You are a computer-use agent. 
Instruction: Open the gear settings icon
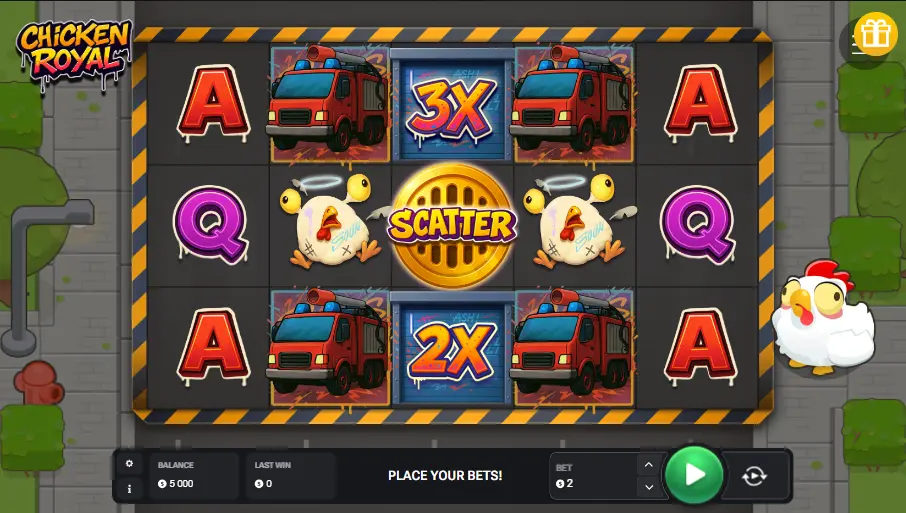(x=129, y=463)
